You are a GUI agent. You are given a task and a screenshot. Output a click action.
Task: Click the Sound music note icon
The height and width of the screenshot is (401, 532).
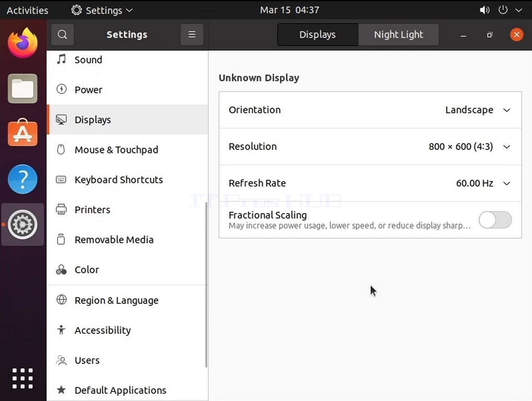(62, 60)
